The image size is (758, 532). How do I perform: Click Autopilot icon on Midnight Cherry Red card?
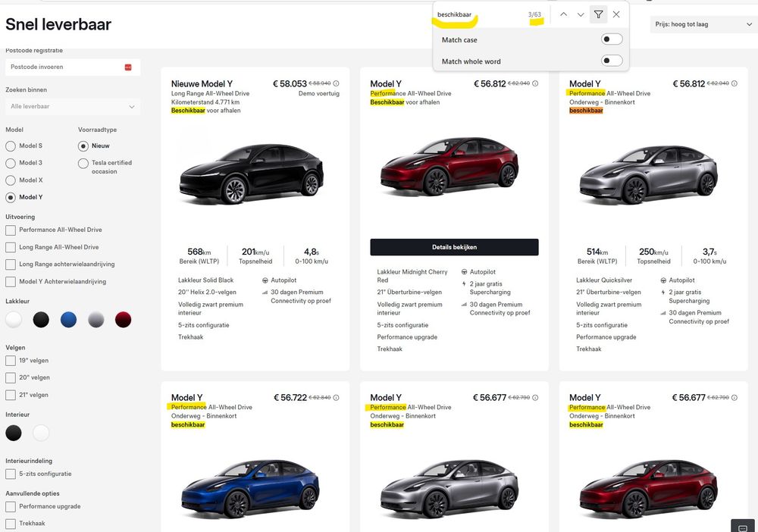point(464,272)
